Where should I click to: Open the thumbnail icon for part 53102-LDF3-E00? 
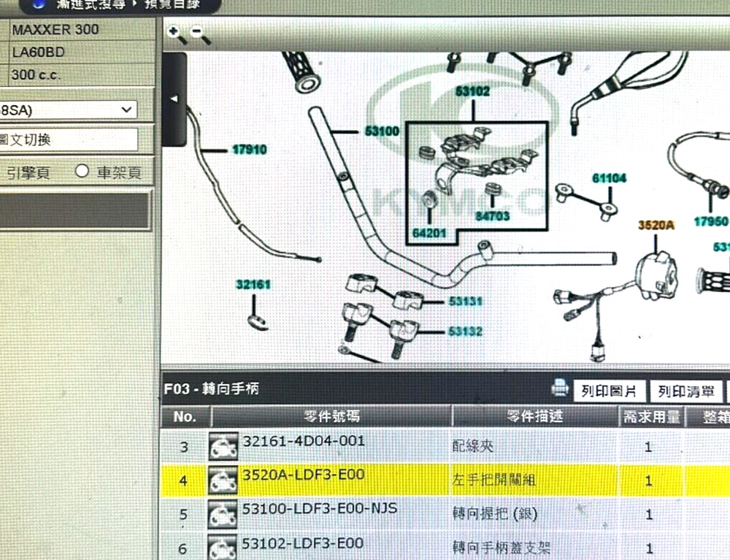[x=223, y=548]
